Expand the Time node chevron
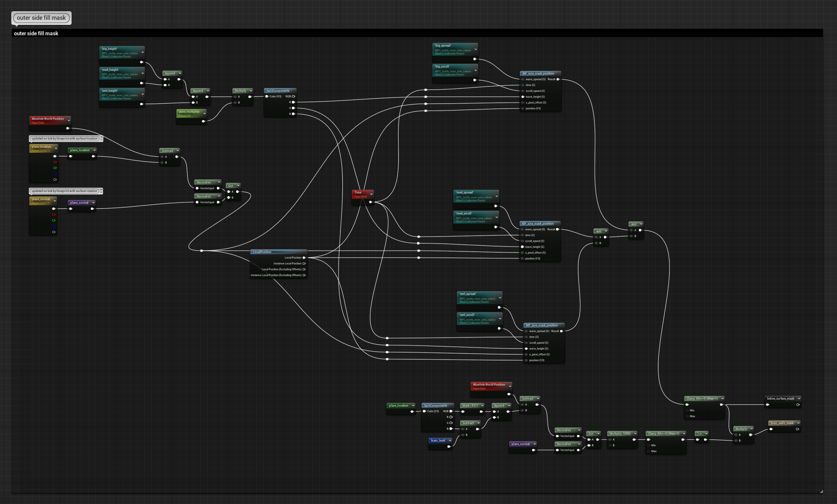 [x=371, y=194]
